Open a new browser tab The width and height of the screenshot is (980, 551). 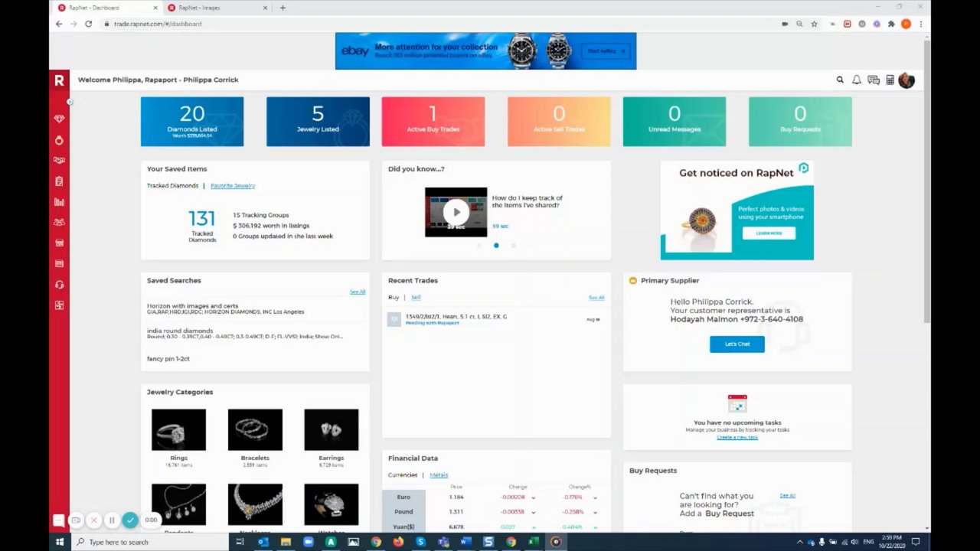283,8
